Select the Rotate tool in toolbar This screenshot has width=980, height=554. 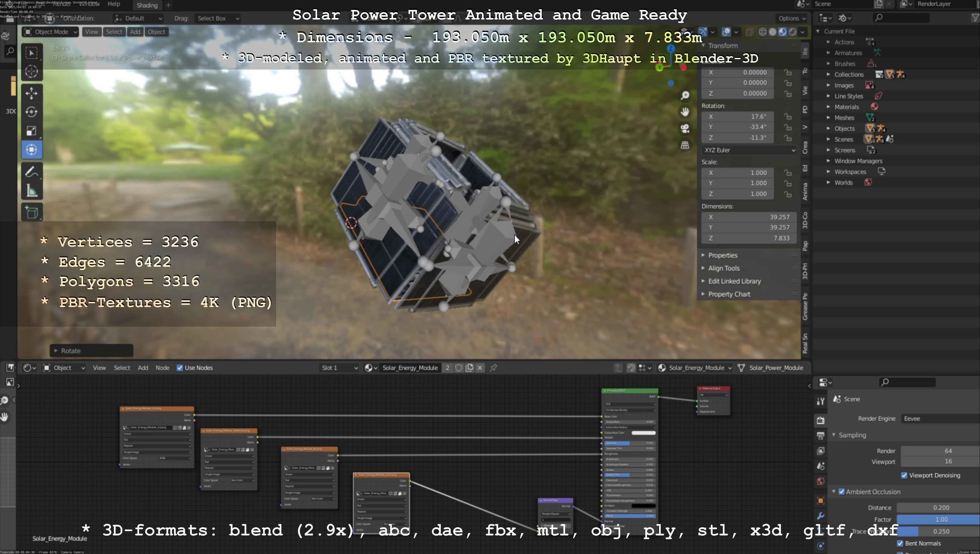pyautogui.click(x=32, y=112)
